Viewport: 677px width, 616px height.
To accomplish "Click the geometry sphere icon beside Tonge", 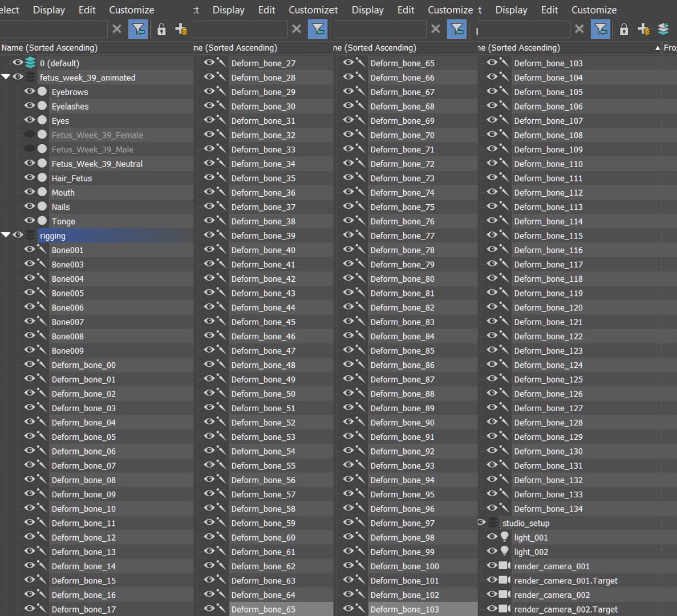I will (42, 221).
